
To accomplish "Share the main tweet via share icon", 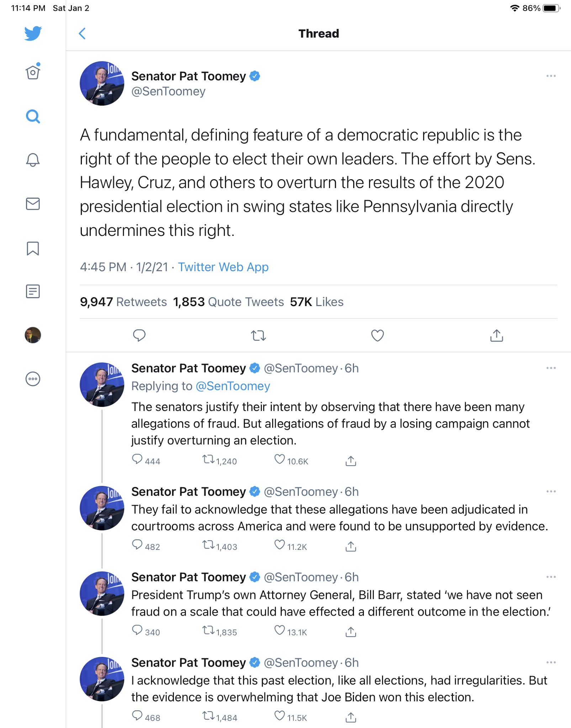I will click(x=497, y=335).
